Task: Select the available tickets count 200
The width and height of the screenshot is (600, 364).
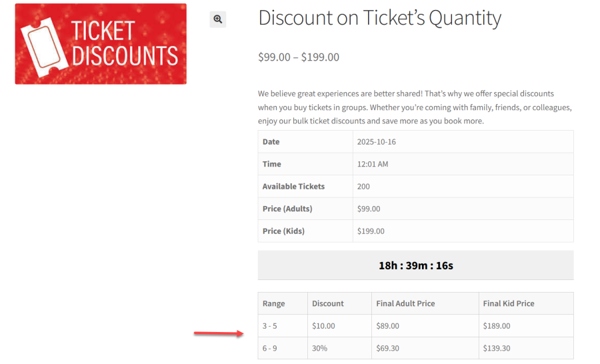Action: (363, 187)
